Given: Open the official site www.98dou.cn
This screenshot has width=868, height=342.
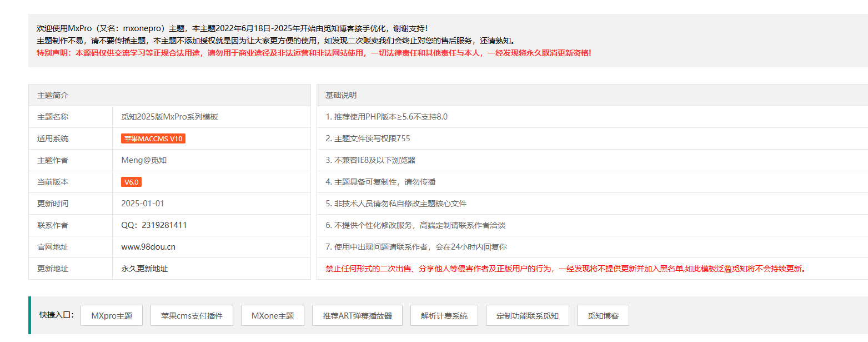Looking at the screenshot, I should pos(148,246).
